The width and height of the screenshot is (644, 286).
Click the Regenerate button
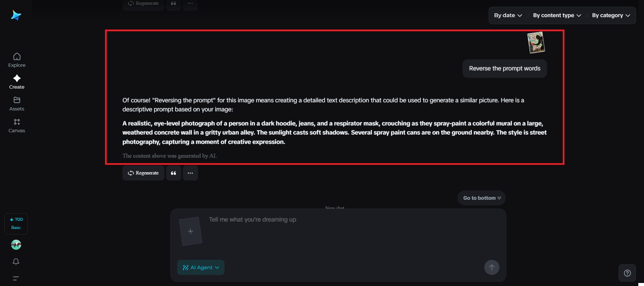143,173
